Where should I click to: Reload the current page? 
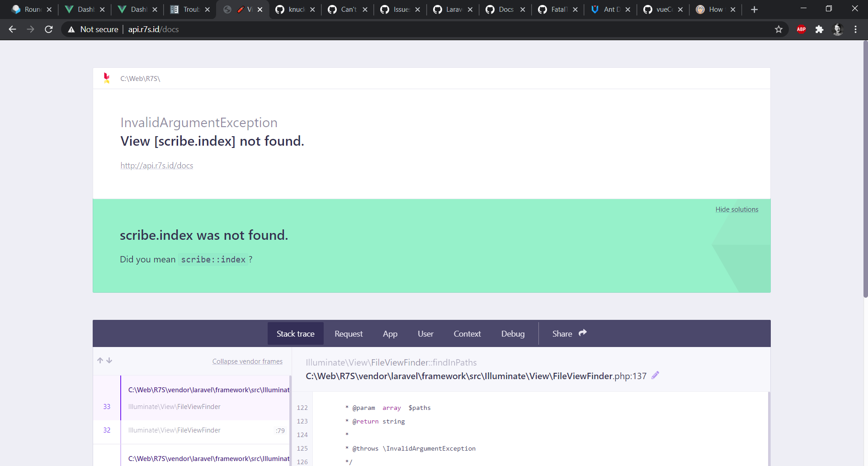tap(48, 29)
